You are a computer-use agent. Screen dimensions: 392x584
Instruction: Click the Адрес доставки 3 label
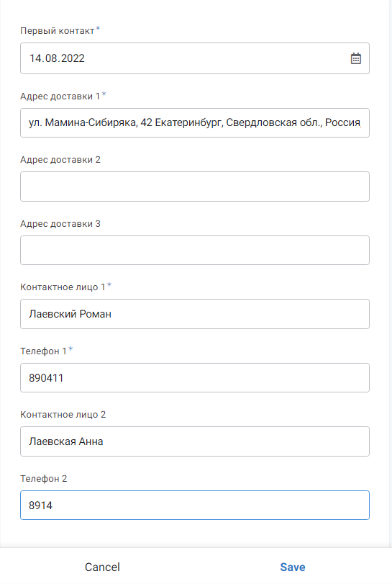60,224
